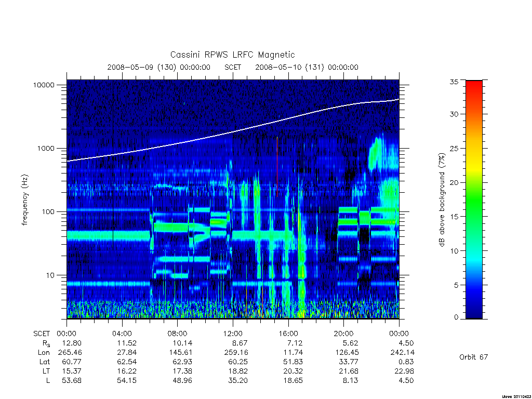Select the start date '2008-05-09 (130) 00:00:00'
This screenshot has width=532, height=399.
click(159, 67)
